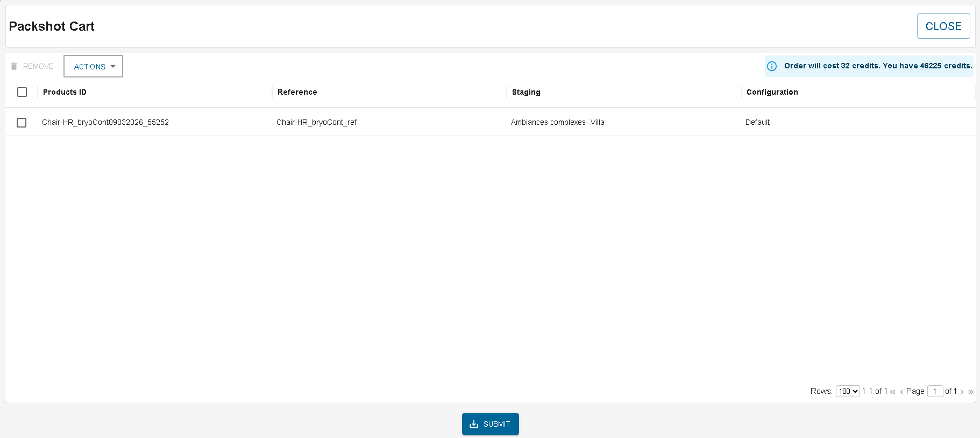Jump to first page using double-left arrows
980x438 pixels.
coord(893,392)
